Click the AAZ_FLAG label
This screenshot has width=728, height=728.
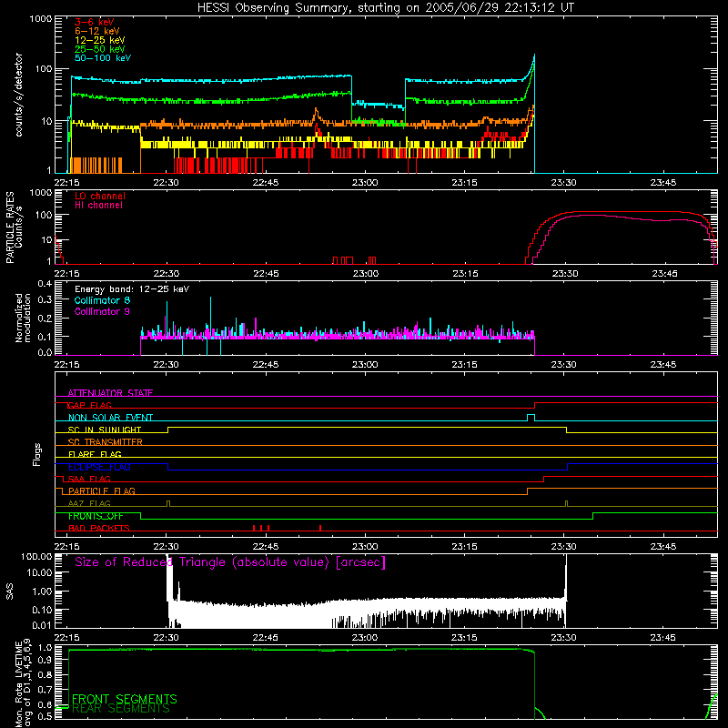point(89,503)
